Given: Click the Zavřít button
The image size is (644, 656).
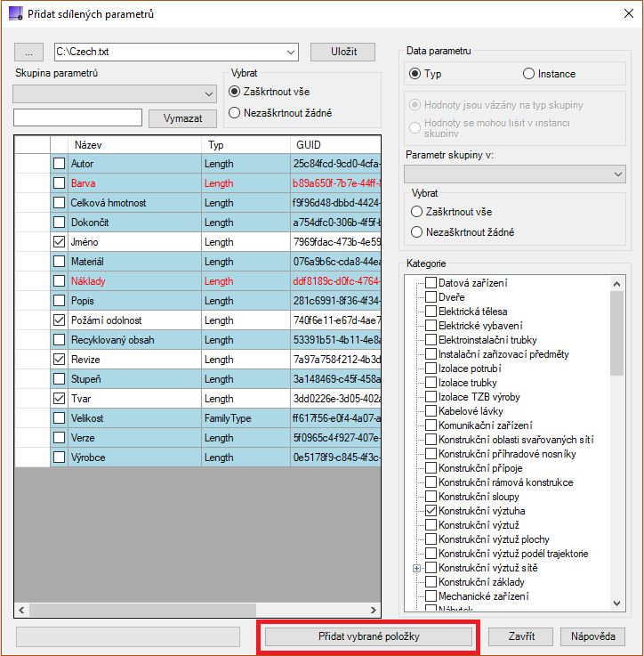Looking at the screenshot, I should pos(520,636).
